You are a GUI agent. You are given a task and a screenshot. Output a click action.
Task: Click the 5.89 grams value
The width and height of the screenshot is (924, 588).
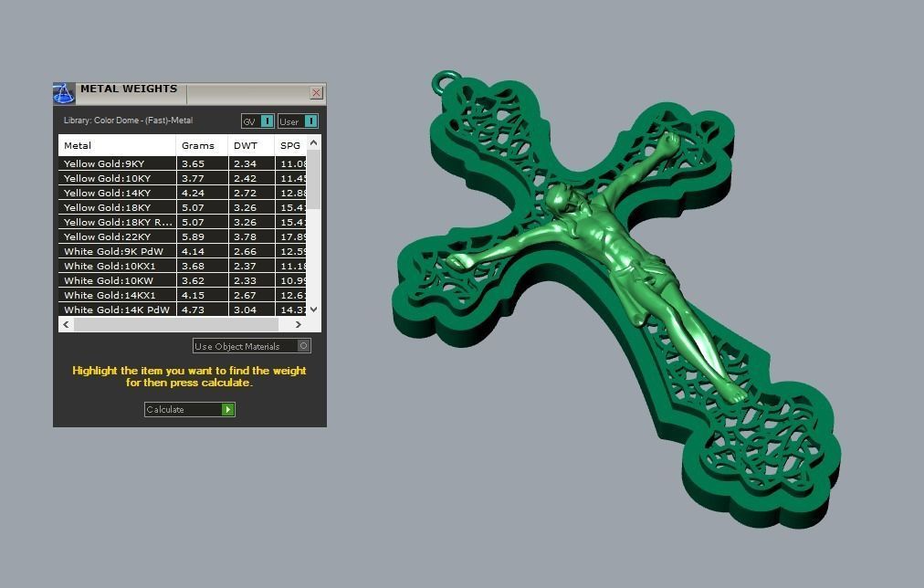tap(193, 236)
